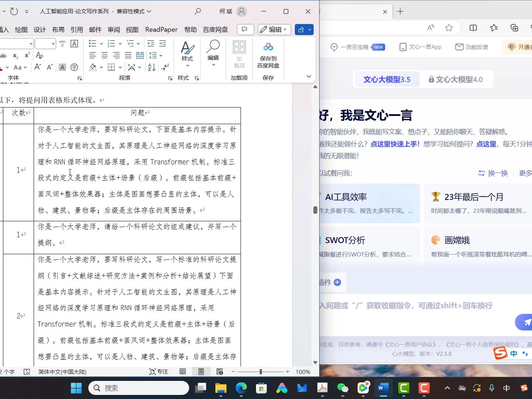Click the 加载项 add-ins button
The width and height of the screenshot is (532, 399).
coord(239,55)
